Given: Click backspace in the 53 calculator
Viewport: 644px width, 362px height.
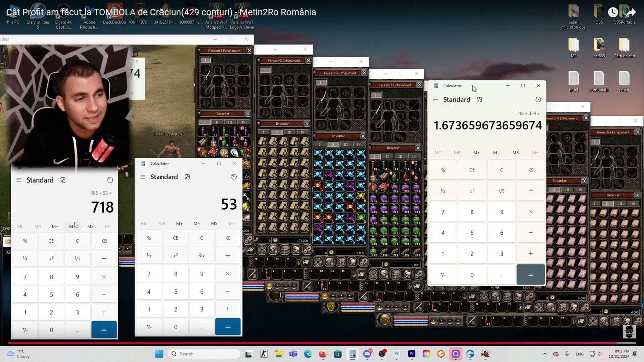Looking at the screenshot, I should click(228, 238).
